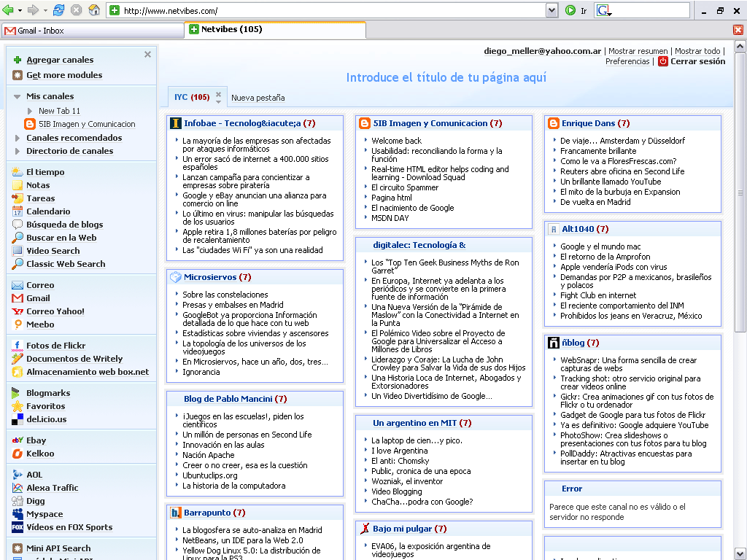Click the FOX Sports video icon

click(x=18, y=527)
